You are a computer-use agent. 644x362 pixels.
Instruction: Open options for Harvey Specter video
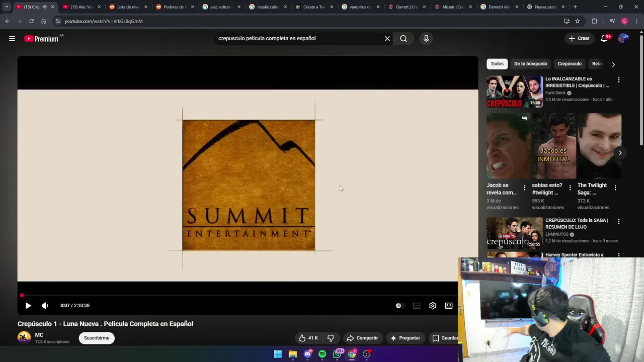pyautogui.click(x=619, y=255)
